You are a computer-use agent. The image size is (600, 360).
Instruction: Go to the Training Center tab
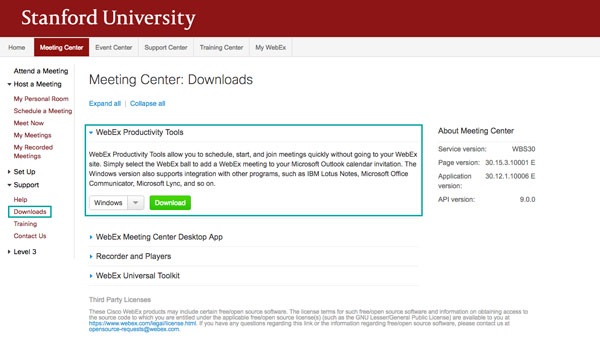[x=221, y=47]
